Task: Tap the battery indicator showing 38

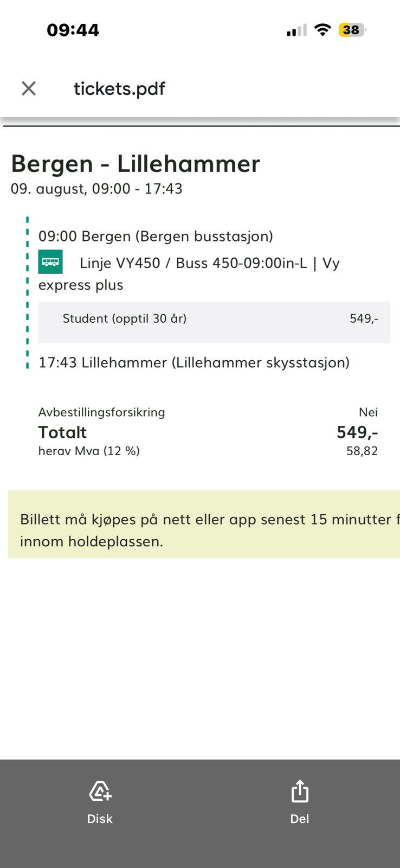Action: [x=352, y=30]
